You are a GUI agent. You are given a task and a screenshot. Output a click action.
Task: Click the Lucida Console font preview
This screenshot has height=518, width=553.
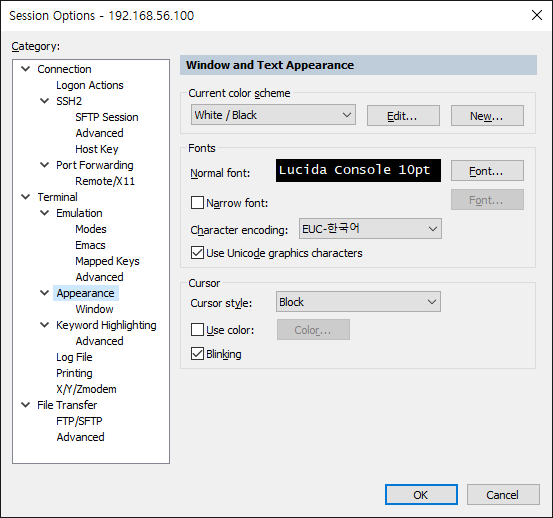[358, 170]
